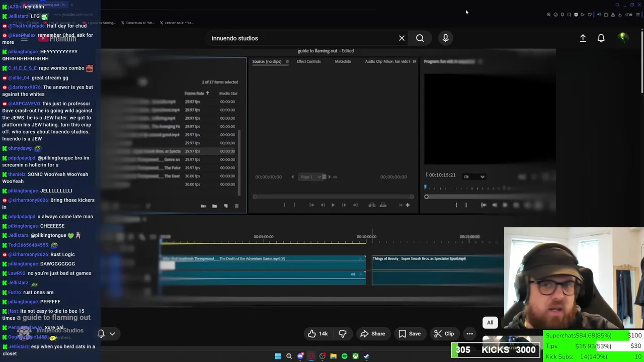The width and height of the screenshot is (644, 362).
Task: Mark Out in the Program monitor
Action: [x=466, y=205]
